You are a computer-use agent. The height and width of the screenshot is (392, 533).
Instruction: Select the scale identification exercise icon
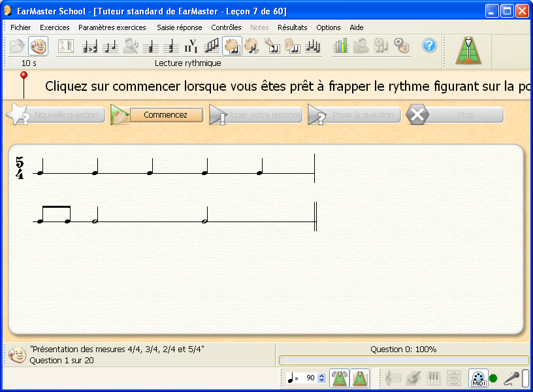(212, 46)
